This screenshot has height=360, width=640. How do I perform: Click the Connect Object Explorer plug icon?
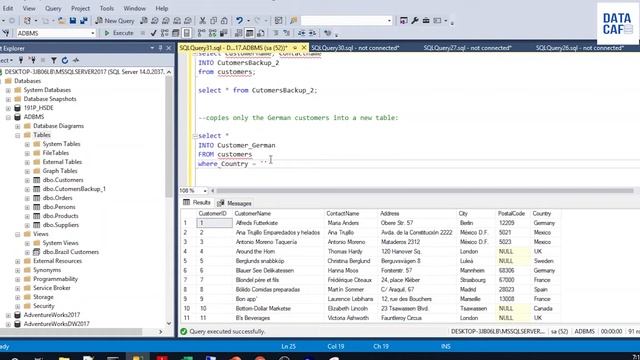(x=21, y=60)
